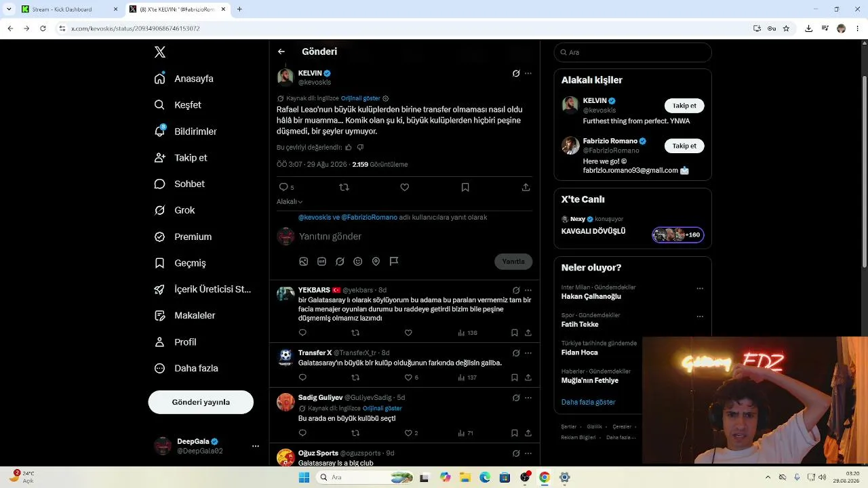
Task: Click the browser address bar URL
Action: 136,28
